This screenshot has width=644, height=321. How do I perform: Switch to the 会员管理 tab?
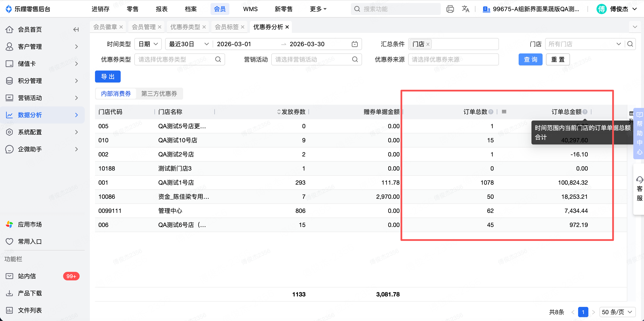coord(144,27)
